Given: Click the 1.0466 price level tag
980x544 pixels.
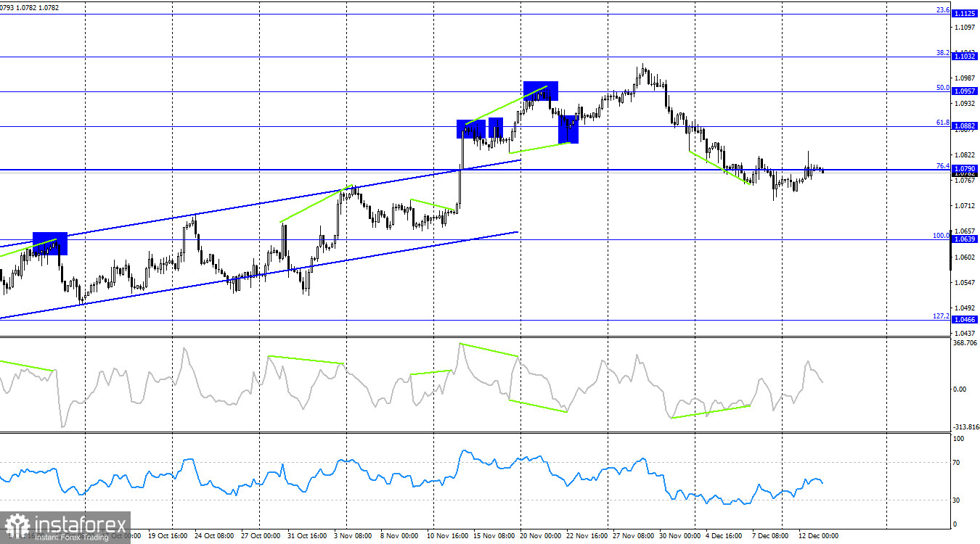Looking at the screenshot, I should click(x=964, y=320).
